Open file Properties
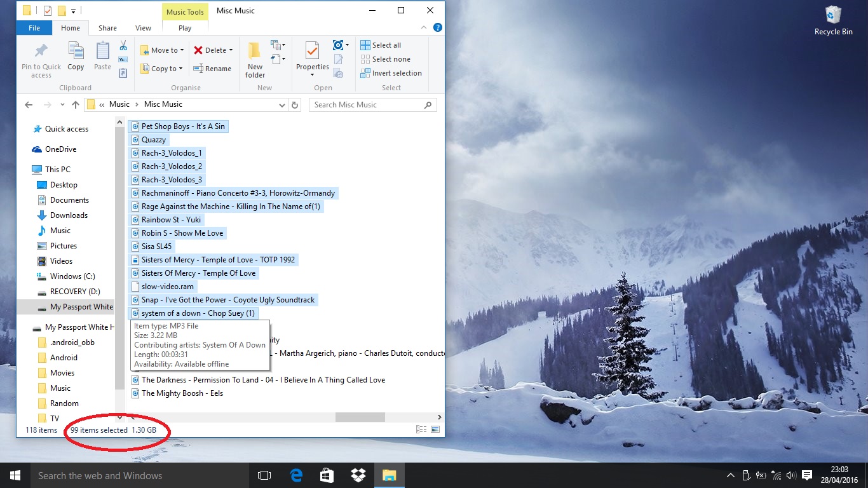This screenshot has width=868, height=488. pos(312,58)
